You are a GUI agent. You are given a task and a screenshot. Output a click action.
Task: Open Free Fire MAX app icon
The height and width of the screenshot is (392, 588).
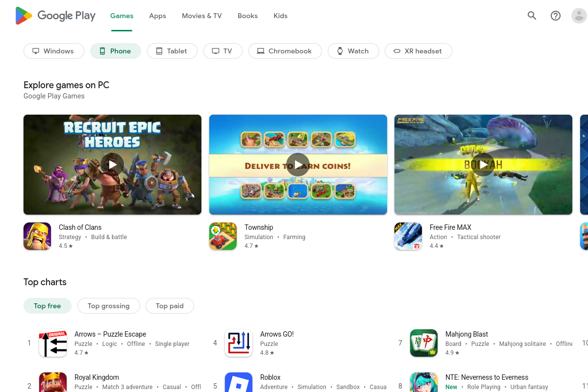pyautogui.click(x=408, y=236)
